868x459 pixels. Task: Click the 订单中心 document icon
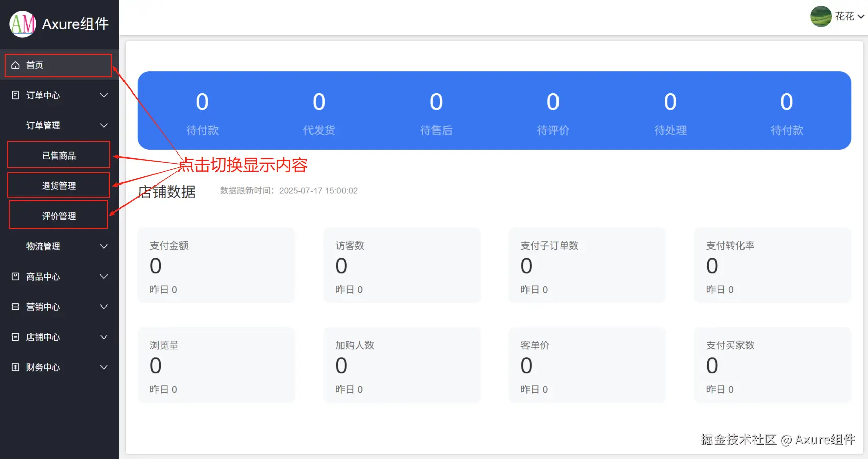click(15, 95)
